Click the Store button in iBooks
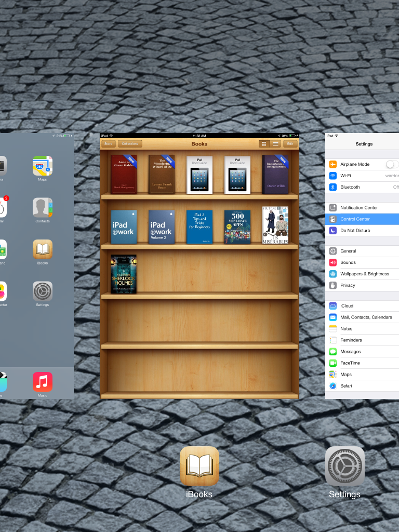 click(x=108, y=144)
